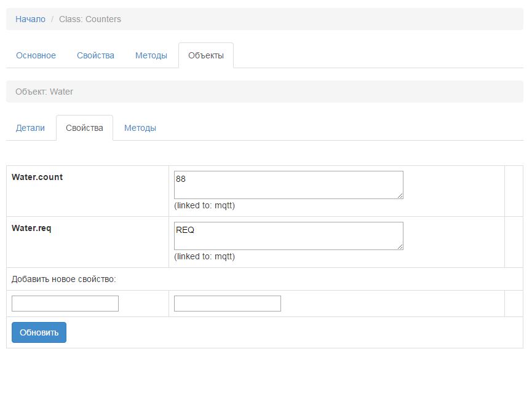Focus the Water.req value textarea
This screenshot has height=408, width=532.
click(x=288, y=235)
